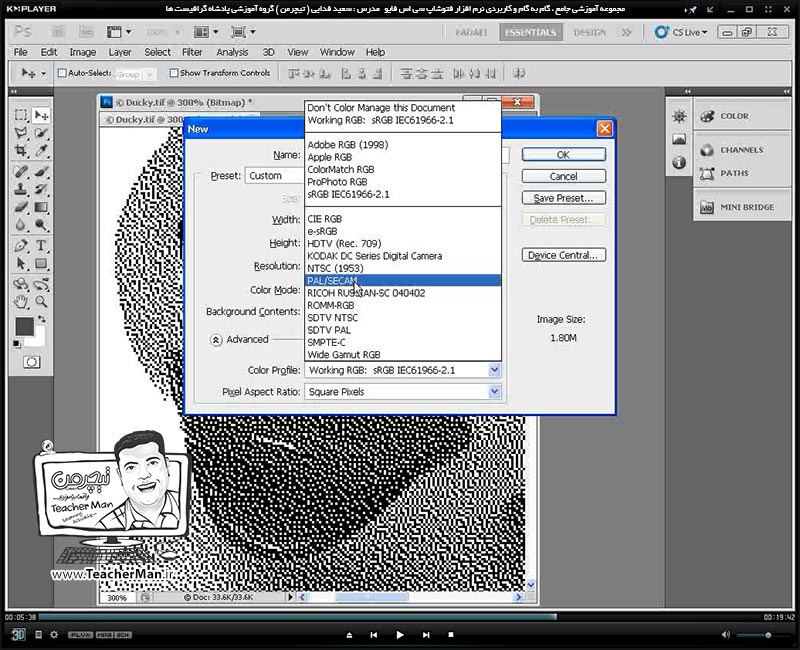Select the Lasso tool
Image resolution: width=800 pixels, height=650 pixels.
tap(20, 133)
